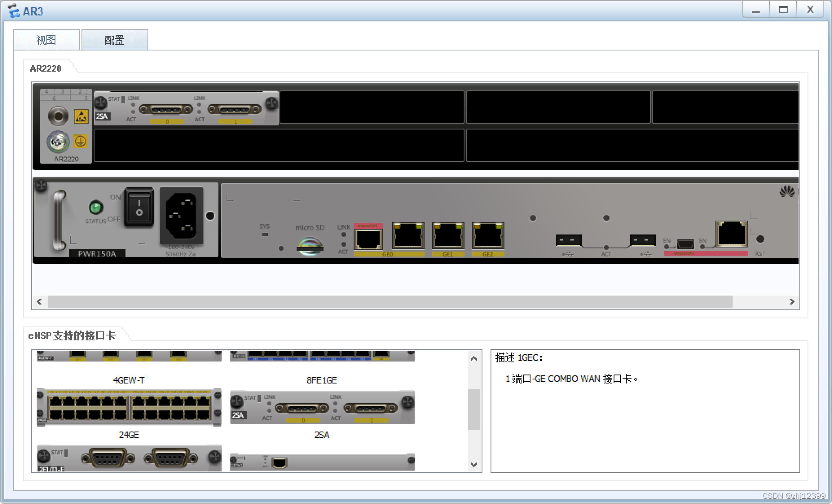
Task: Click the grounding screw terminal
Action: (58, 142)
